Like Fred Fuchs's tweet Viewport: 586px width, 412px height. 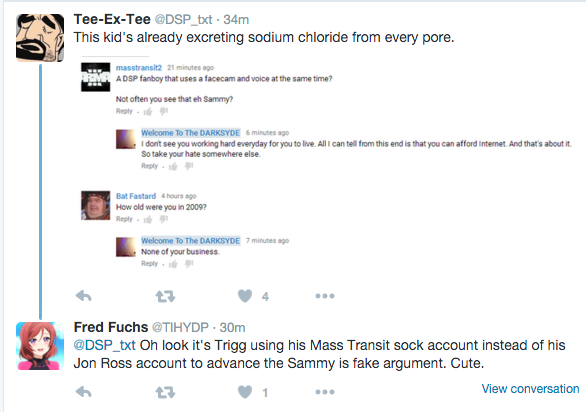pyautogui.click(x=245, y=392)
